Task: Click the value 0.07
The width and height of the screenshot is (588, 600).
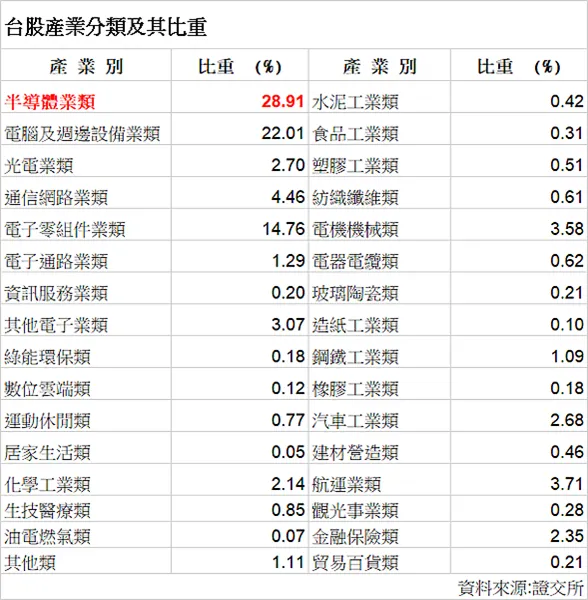Action: coord(288,536)
